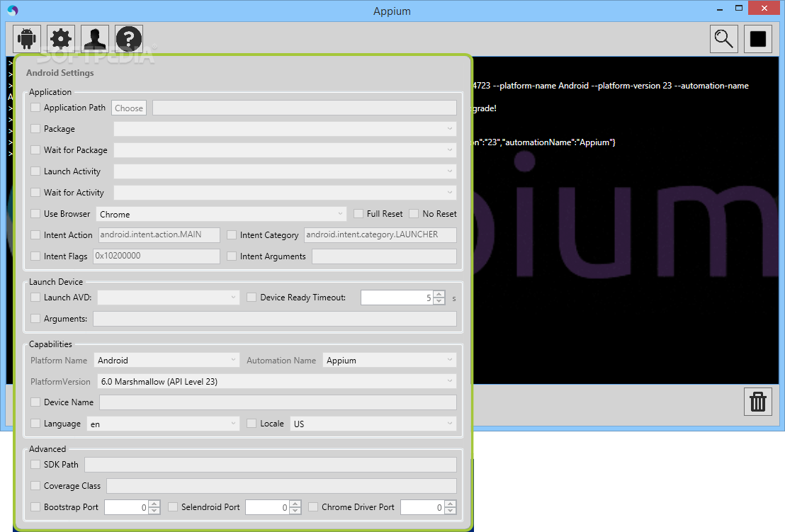Check the Intent Flags box
The height and width of the screenshot is (532, 785).
35,256
